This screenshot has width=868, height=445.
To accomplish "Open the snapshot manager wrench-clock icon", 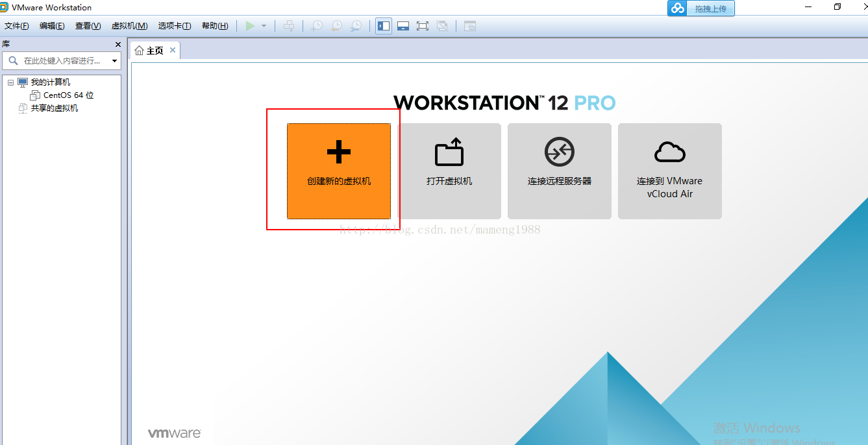I will tap(356, 26).
